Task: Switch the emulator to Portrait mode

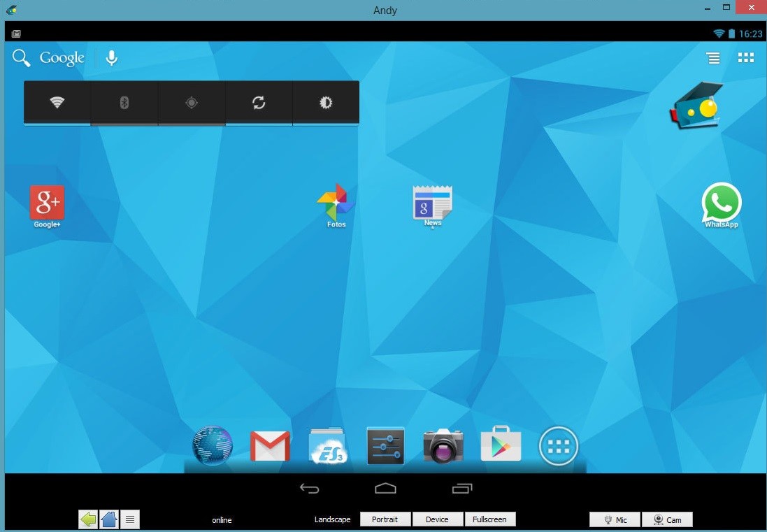Action: click(x=385, y=519)
